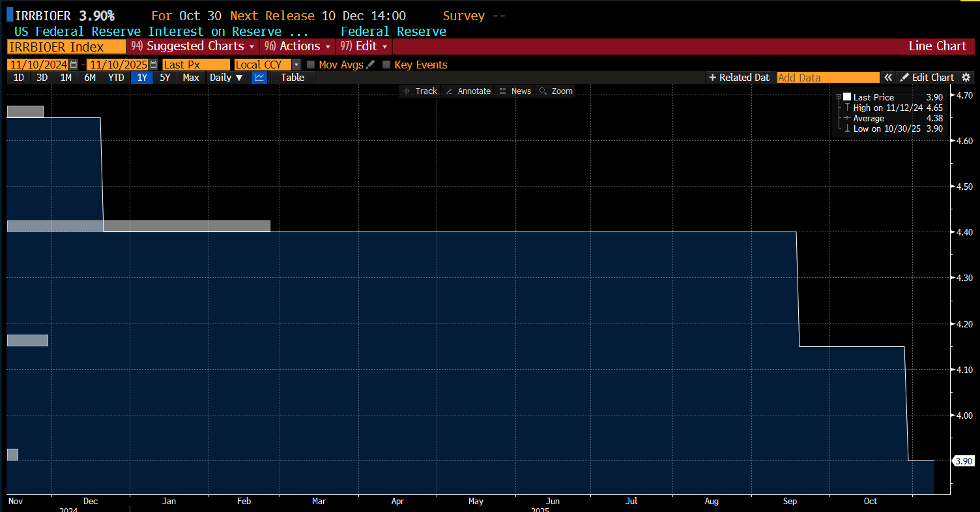Click the Add Data input field
Viewport: 980px width, 512px height.
[828, 78]
